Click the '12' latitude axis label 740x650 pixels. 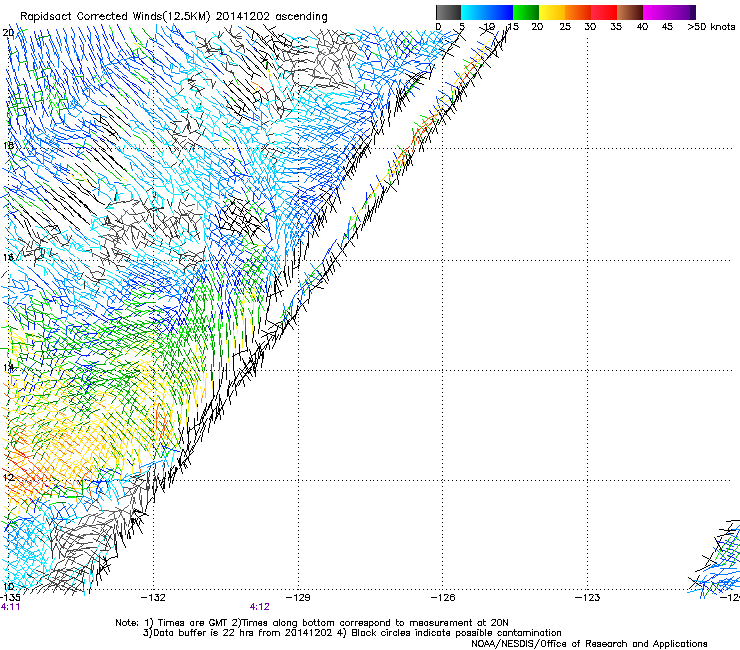(8, 477)
